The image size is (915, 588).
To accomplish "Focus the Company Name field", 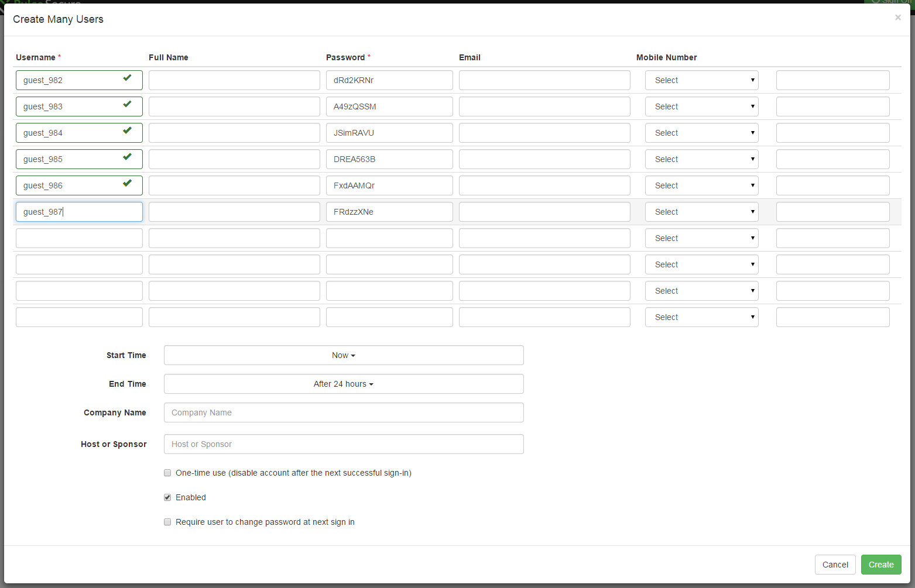I will [344, 412].
